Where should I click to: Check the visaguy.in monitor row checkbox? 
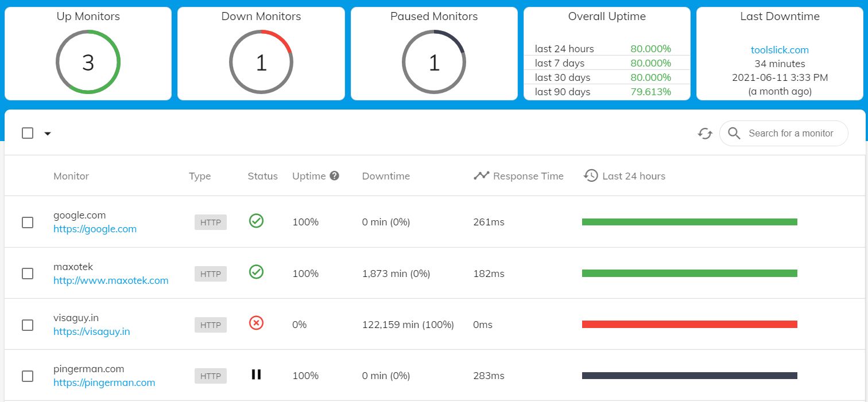[x=28, y=325]
